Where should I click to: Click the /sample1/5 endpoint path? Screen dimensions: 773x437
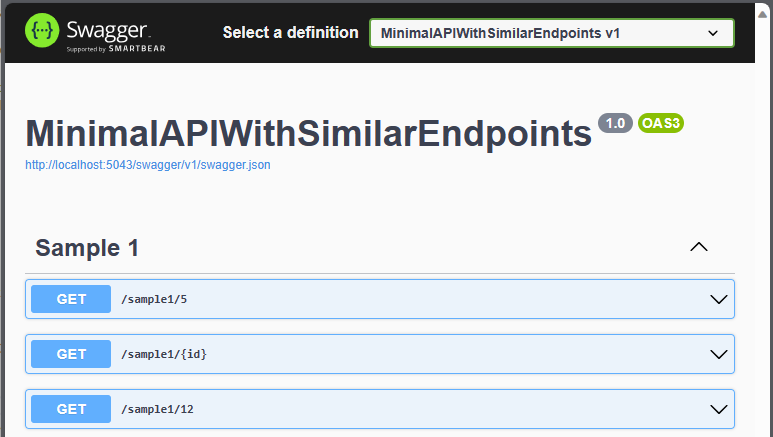[x=156, y=299]
